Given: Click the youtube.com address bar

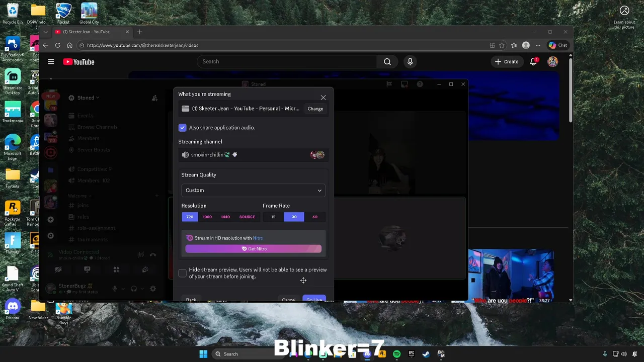Looking at the screenshot, I should click(x=282, y=45).
